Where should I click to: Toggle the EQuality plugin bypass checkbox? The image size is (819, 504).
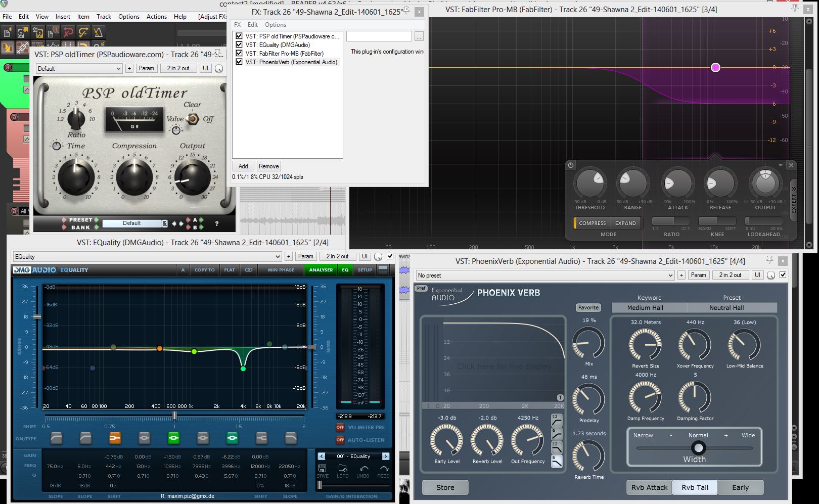coord(390,256)
